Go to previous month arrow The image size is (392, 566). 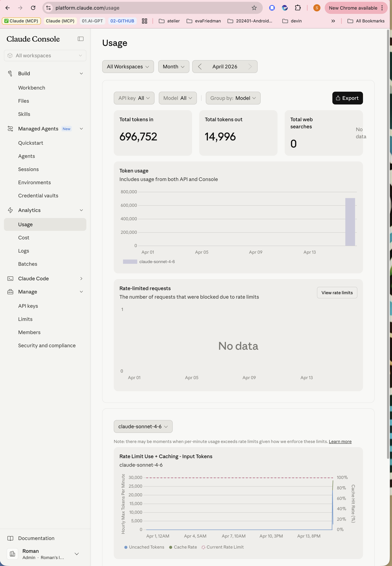[200, 67]
